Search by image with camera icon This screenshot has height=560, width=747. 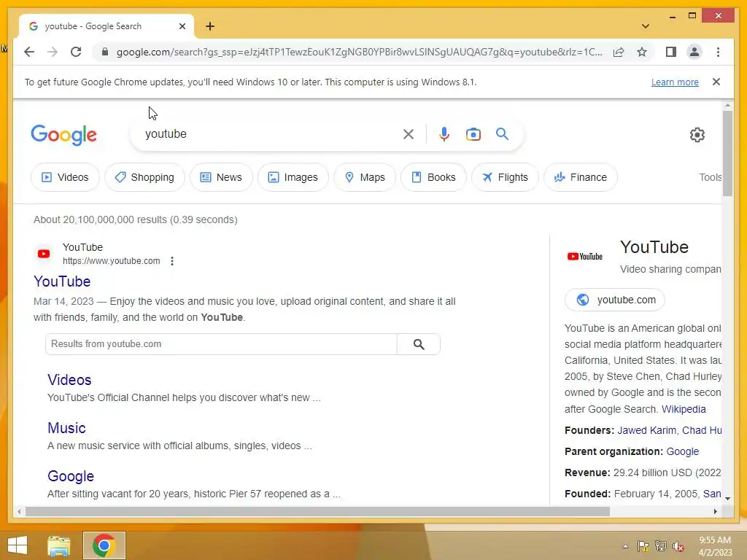click(x=473, y=134)
